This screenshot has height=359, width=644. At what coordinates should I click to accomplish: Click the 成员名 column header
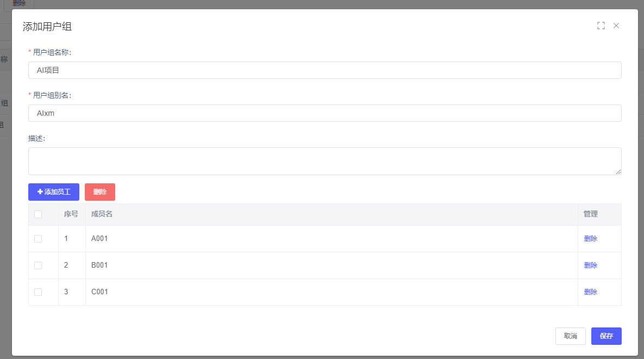pyautogui.click(x=102, y=214)
